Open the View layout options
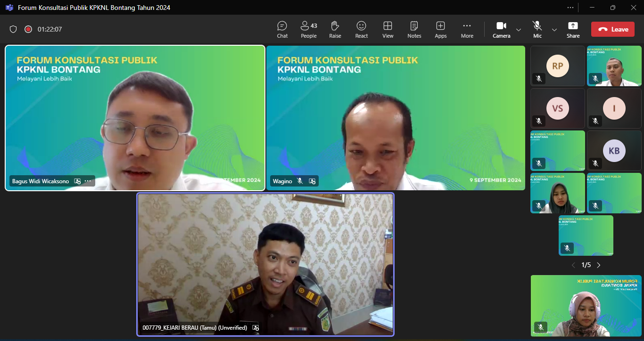644x341 pixels. tap(388, 30)
